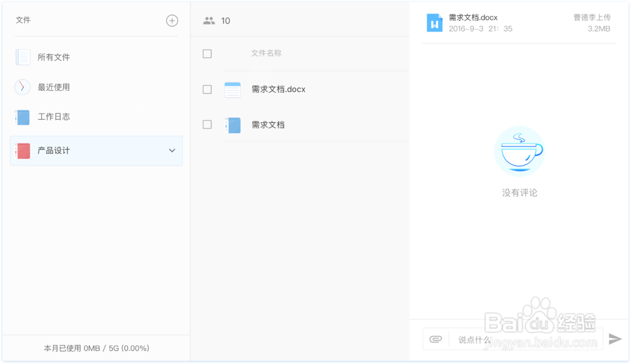The width and height of the screenshot is (631, 364).
Task: Click the plus icon to create new item
Action: [x=172, y=20]
